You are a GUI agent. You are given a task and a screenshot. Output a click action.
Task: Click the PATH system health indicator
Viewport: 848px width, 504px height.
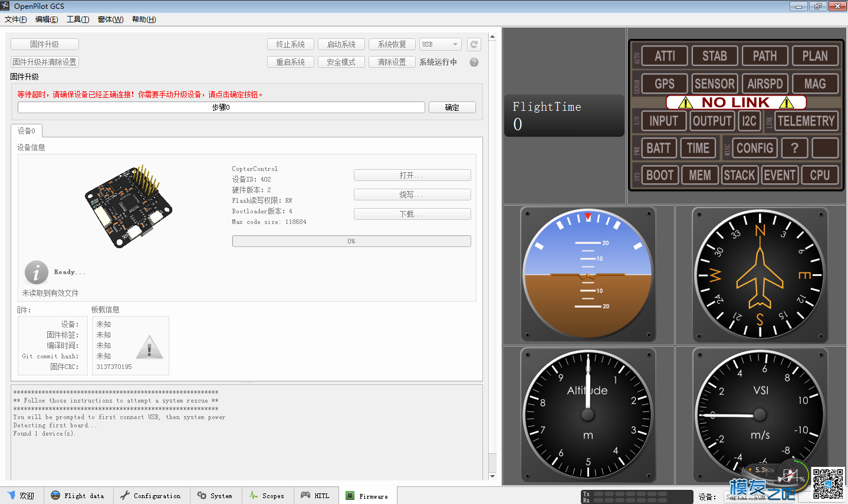click(x=765, y=56)
